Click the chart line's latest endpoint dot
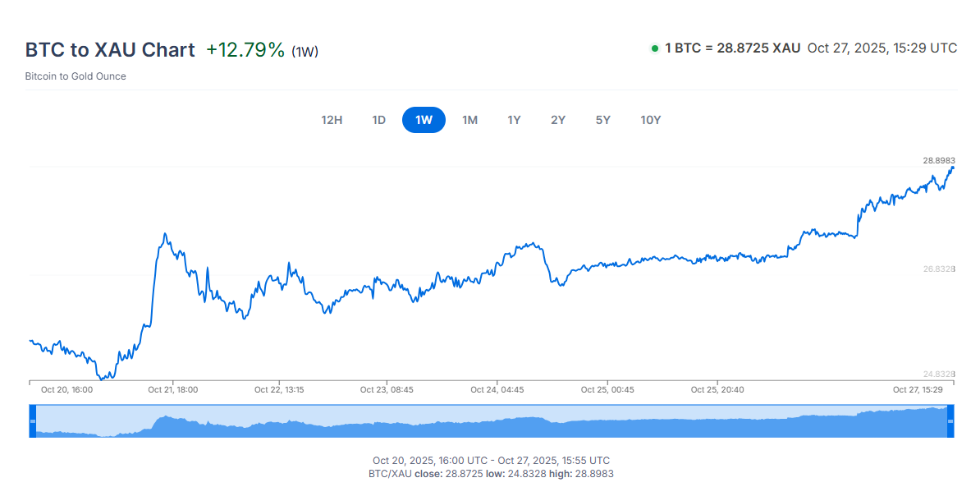Image resolution: width=980 pixels, height=487 pixels. pos(952,168)
